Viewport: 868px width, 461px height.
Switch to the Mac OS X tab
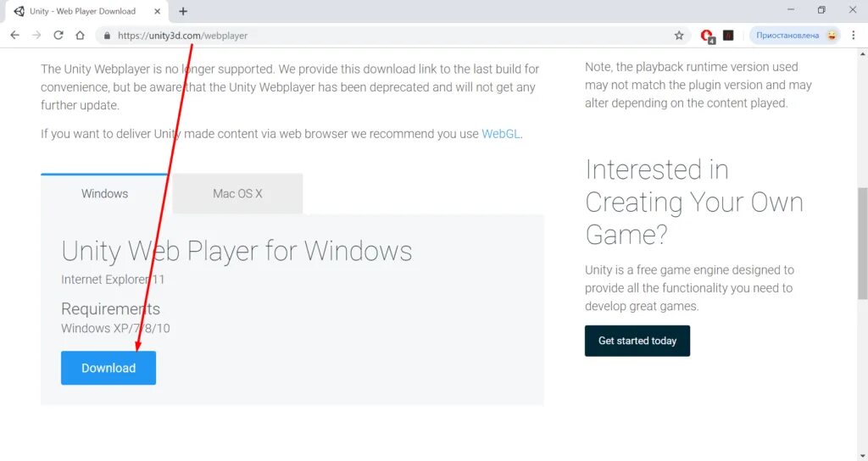pos(237,194)
